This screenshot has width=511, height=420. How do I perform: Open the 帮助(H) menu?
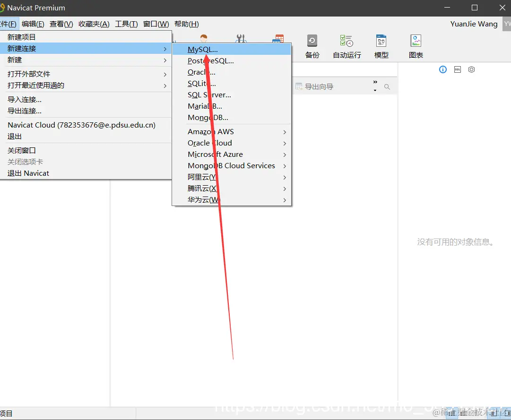coord(187,24)
